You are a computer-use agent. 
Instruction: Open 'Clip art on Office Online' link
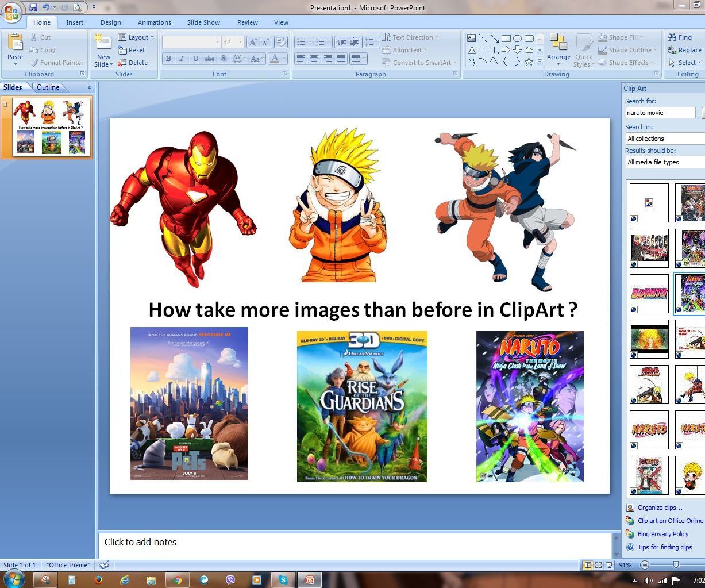pyautogui.click(x=670, y=521)
